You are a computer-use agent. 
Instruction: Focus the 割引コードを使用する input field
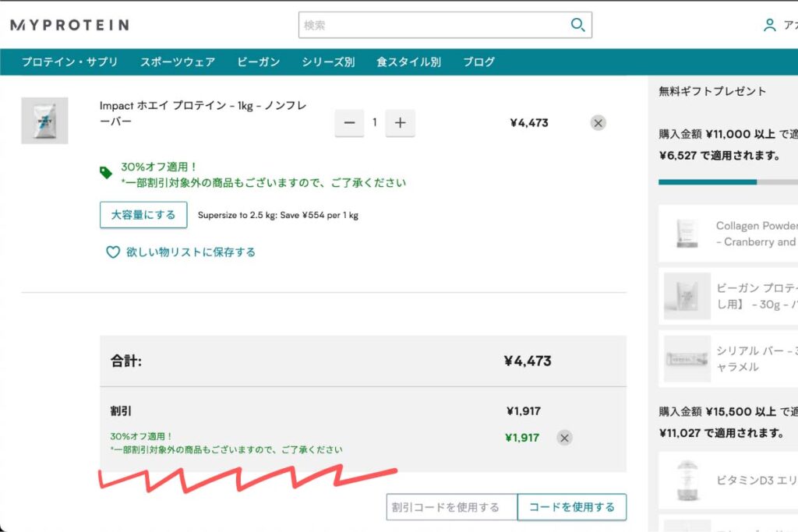point(452,507)
